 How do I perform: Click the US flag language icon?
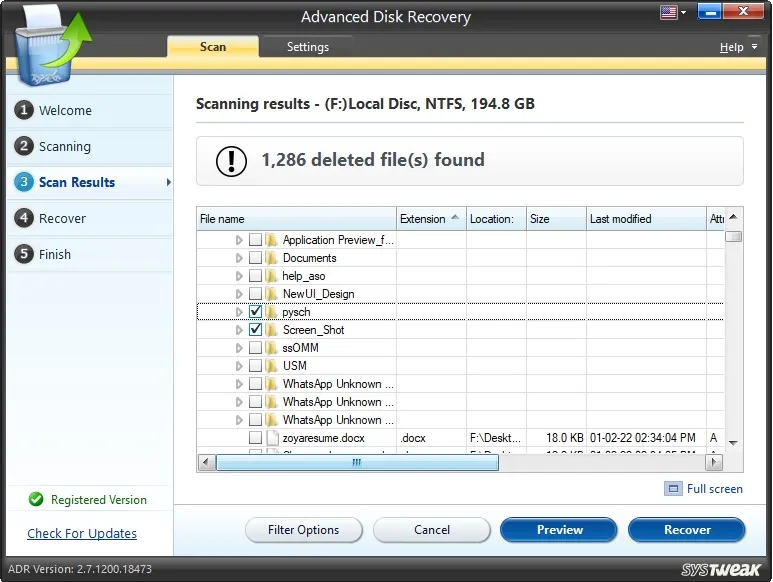point(668,12)
